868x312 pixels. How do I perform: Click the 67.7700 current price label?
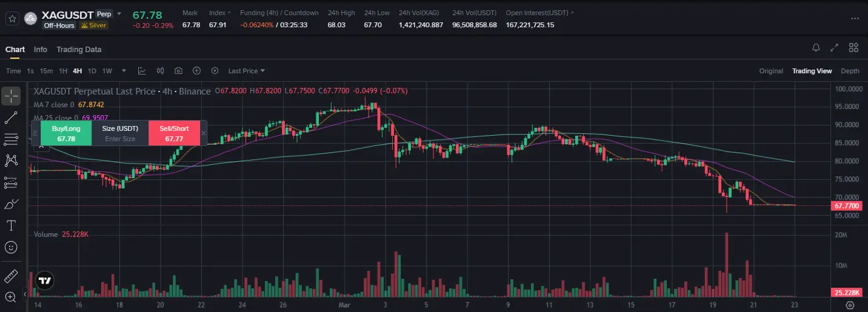click(x=847, y=206)
